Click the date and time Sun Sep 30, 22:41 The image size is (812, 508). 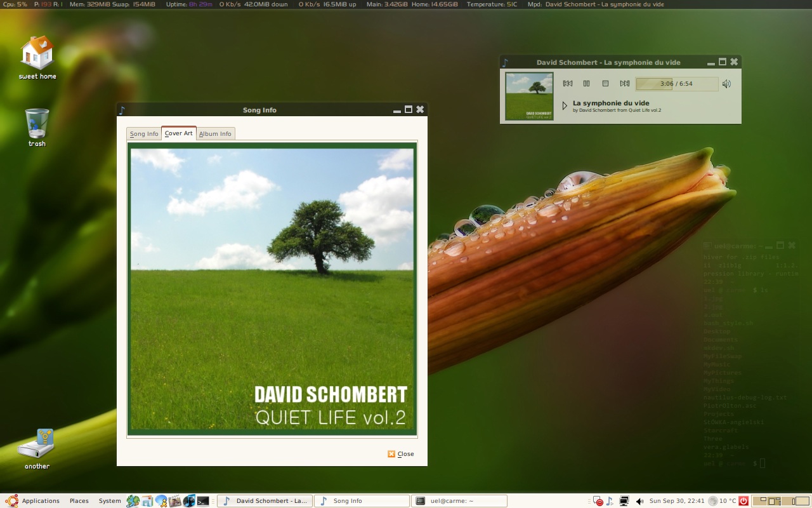tap(677, 501)
